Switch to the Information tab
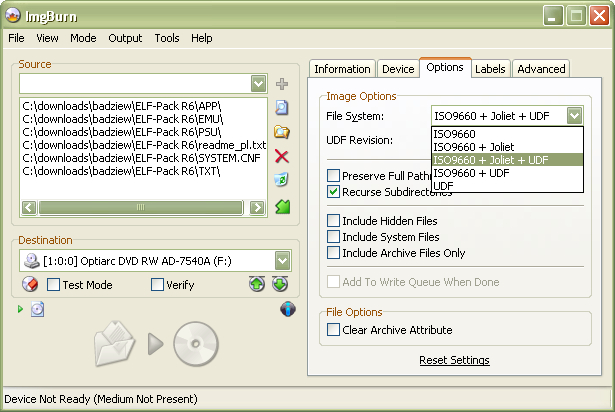This screenshot has height=412, width=615. pyautogui.click(x=342, y=69)
